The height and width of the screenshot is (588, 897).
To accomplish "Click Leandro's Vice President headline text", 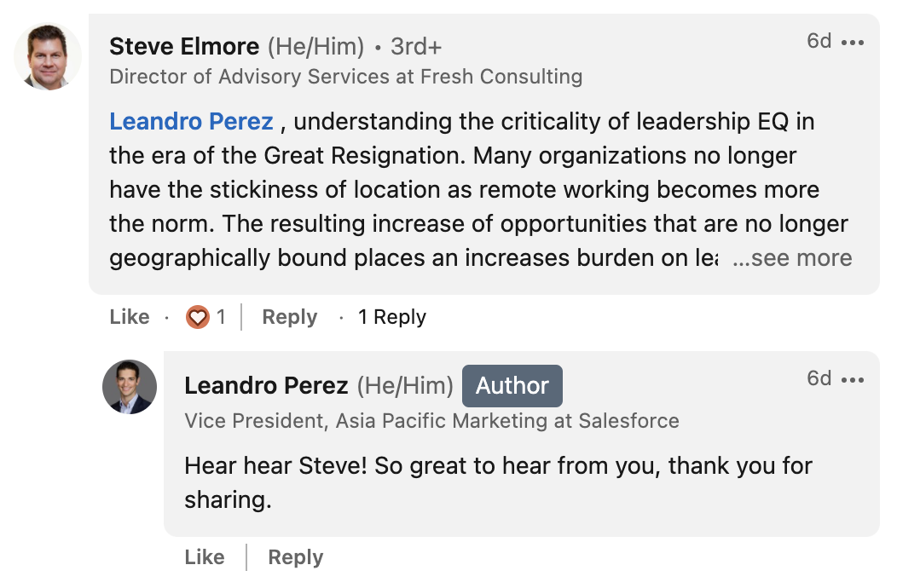I will click(x=431, y=421).
